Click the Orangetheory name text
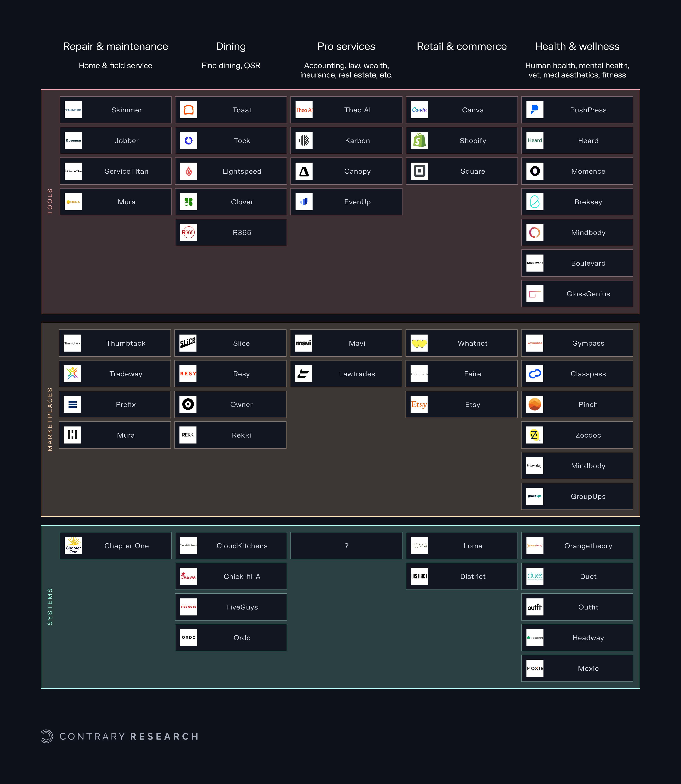Image resolution: width=681 pixels, height=784 pixels. (588, 546)
